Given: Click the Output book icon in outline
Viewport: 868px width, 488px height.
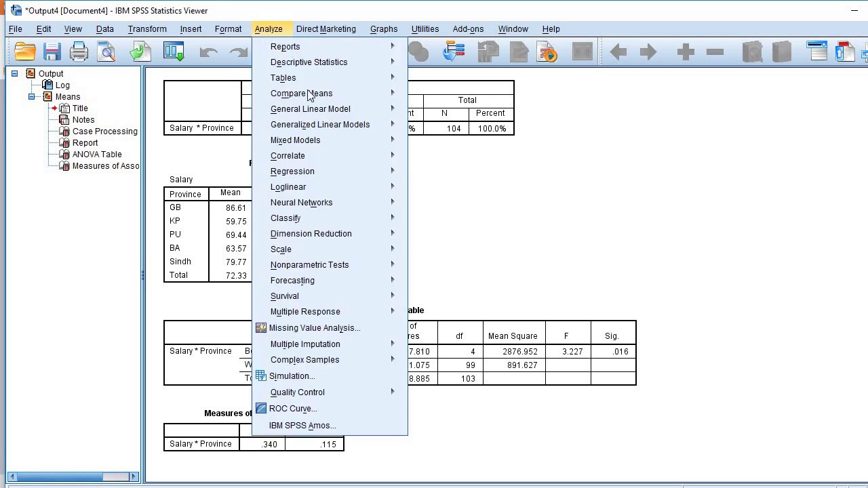Looking at the screenshot, I should click(x=31, y=73).
